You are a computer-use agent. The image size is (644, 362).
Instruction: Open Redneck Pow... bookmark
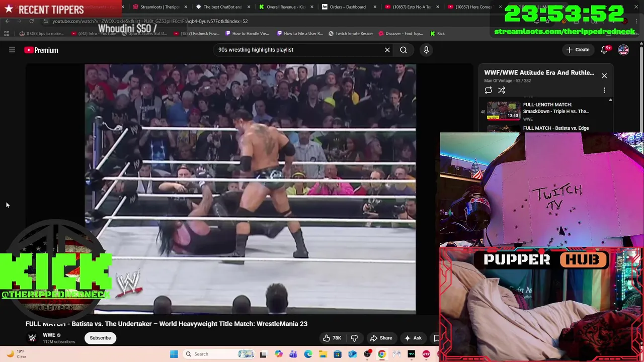click(196, 33)
